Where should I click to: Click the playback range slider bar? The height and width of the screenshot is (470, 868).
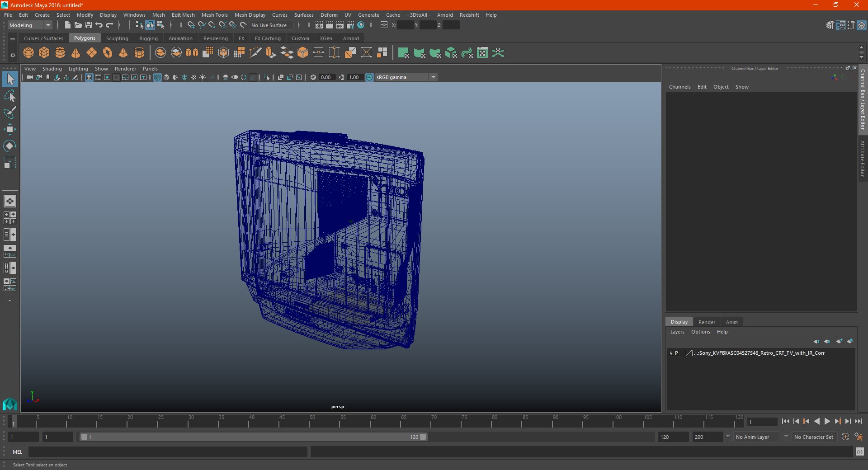click(x=253, y=437)
